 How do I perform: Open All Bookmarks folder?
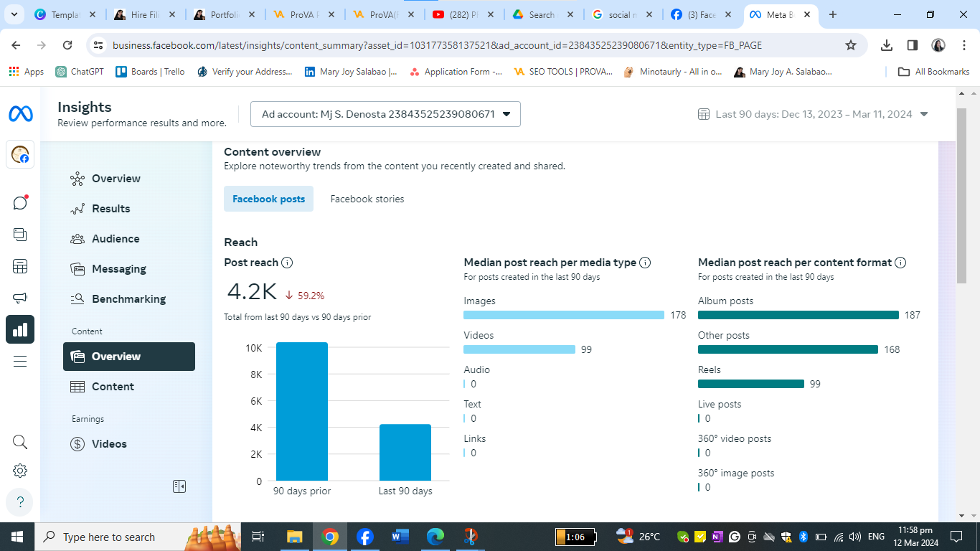tap(934, 72)
